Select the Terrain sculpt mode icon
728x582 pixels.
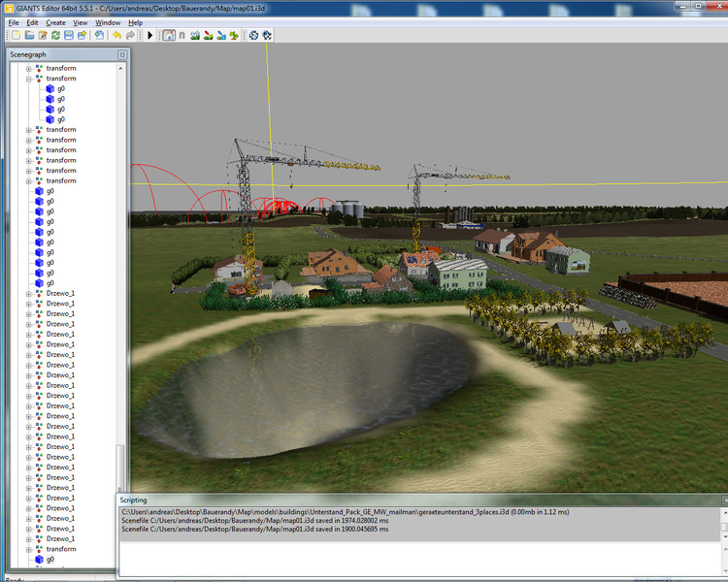pos(195,35)
